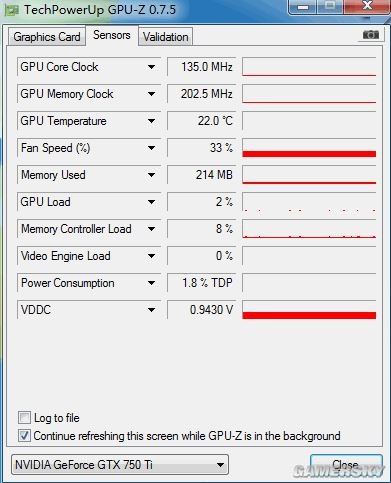This screenshot has height=483, width=391.
Task: Open the Memory Used dropdown arrow
Action: (151, 175)
